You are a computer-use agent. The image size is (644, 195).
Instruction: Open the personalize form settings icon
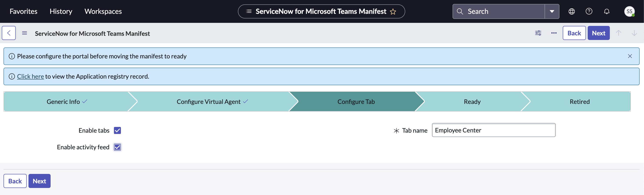(538, 33)
